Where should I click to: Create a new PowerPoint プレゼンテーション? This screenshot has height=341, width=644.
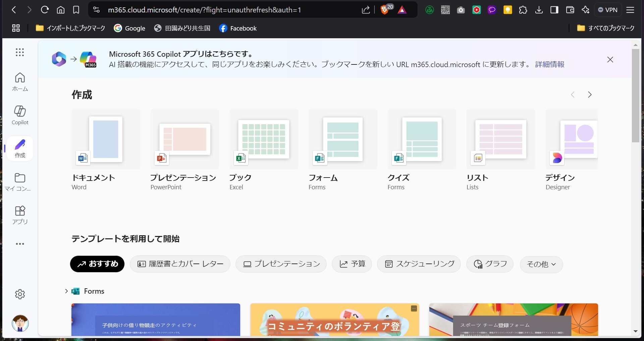184,150
